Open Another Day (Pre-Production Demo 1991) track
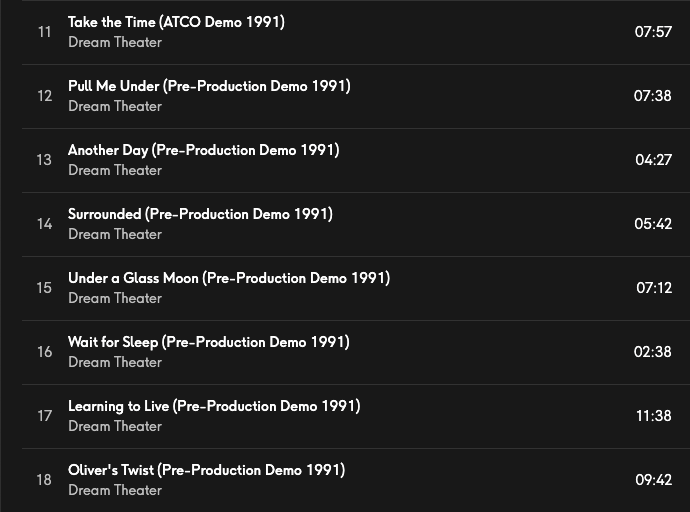The image size is (690, 512). [x=203, y=150]
